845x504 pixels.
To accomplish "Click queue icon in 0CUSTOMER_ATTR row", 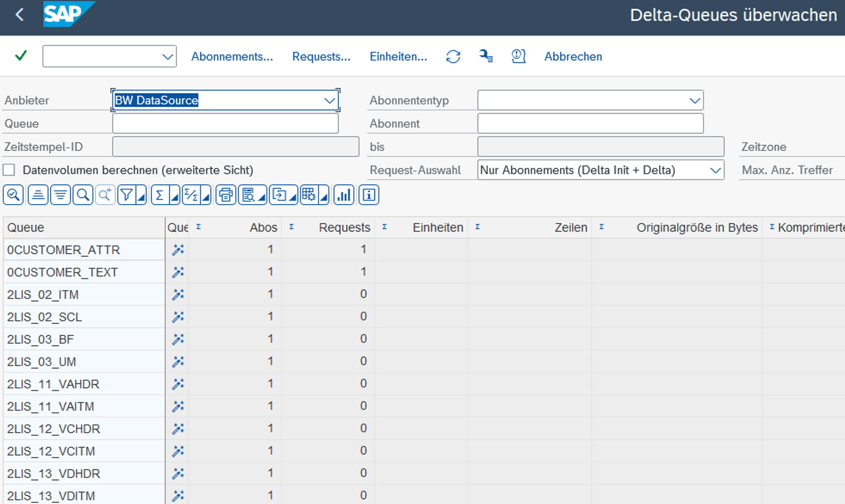I will 178,250.
